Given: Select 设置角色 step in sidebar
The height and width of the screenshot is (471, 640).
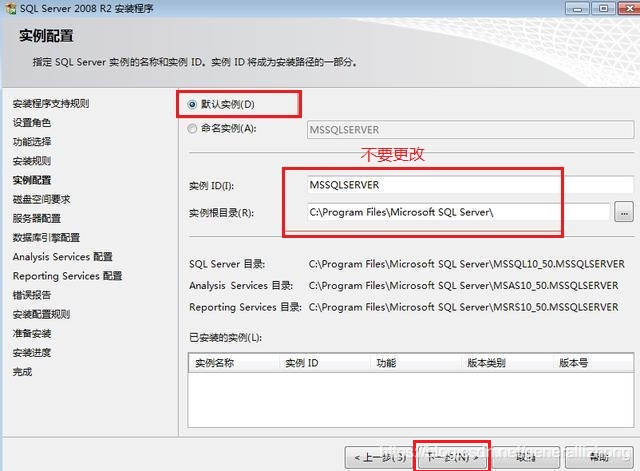Looking at the screenshot, I should click(x=32, y=122).
